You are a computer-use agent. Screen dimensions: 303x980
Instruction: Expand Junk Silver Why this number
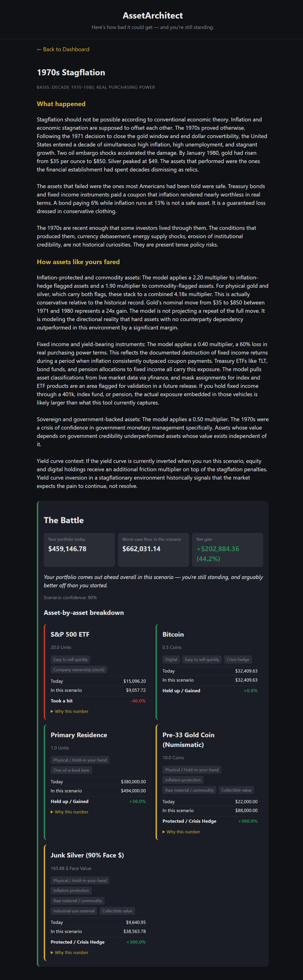pyautogui.click(x=70, y=952)
